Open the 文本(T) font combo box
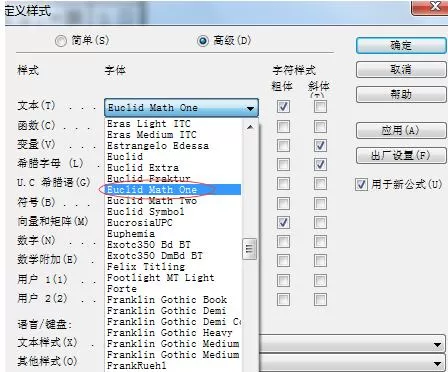The image size is (448, 372). click(x=181, y=108)
